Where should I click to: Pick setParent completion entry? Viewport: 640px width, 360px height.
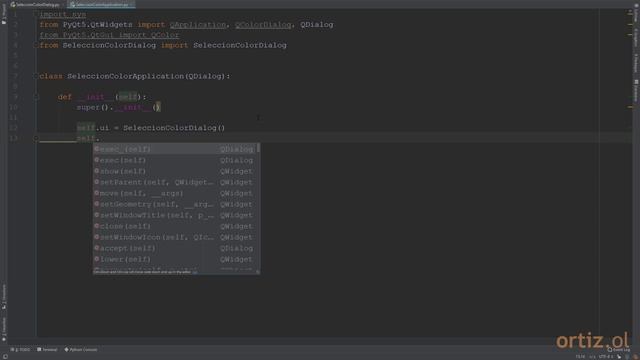tap(174, 182)
